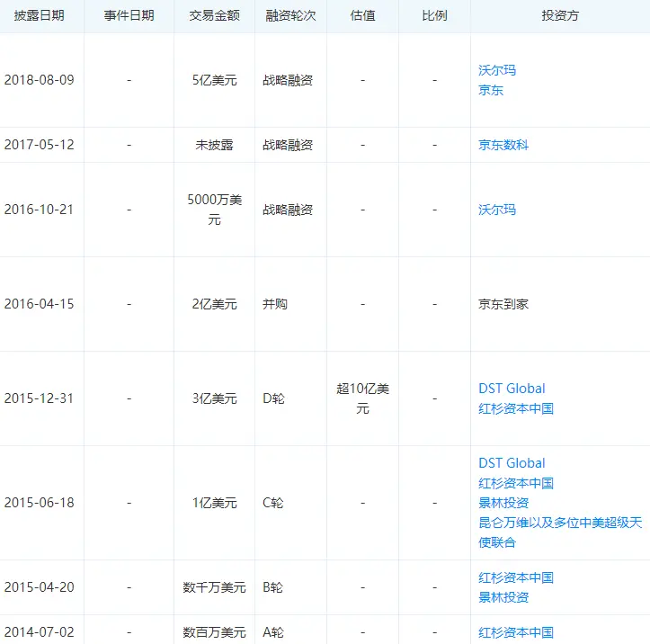Click 红杉资本中国 in the A轮 row
Viewport: 650px width, 644px height.
pos(516,632)
